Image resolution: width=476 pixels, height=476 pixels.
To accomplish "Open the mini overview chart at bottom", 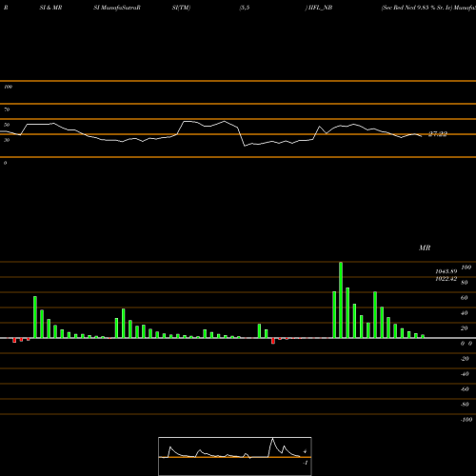I will coord(235,456).
